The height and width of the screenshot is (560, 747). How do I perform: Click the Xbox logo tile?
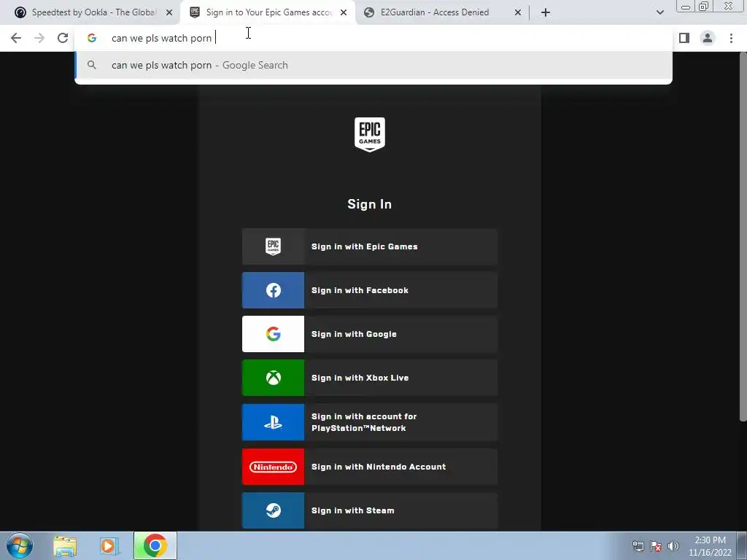[273, 378]
